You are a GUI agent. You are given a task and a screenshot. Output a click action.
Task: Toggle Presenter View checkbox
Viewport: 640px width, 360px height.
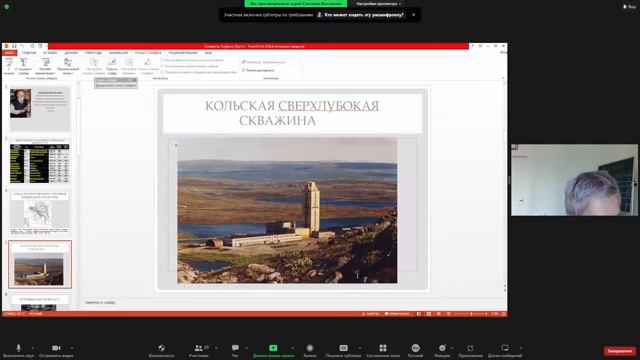click(244, 70)
